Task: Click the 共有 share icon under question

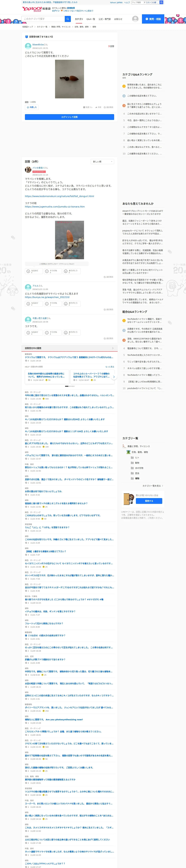Action: [98, 107]
